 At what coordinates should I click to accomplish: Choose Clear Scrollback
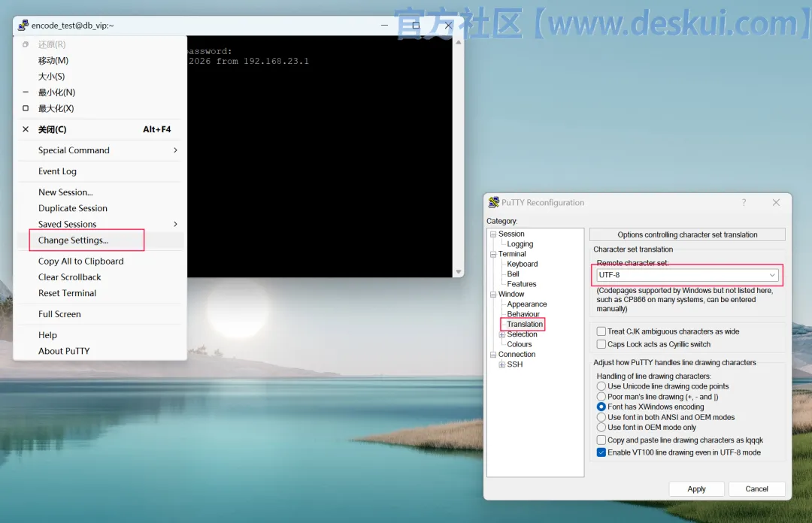(101, 277)
